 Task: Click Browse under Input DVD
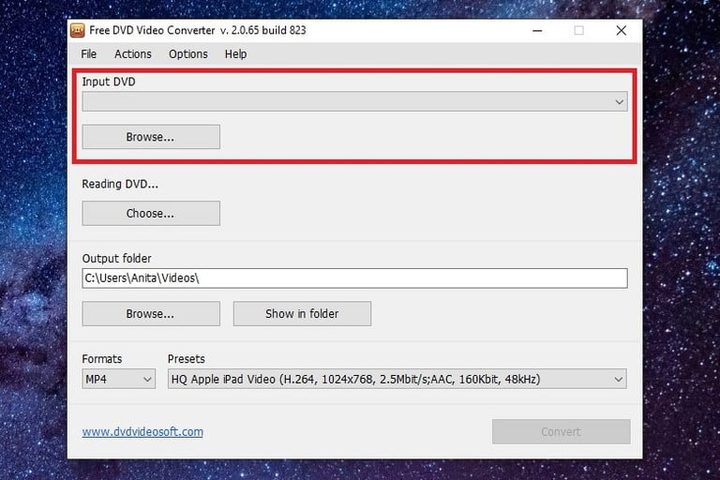150,137
